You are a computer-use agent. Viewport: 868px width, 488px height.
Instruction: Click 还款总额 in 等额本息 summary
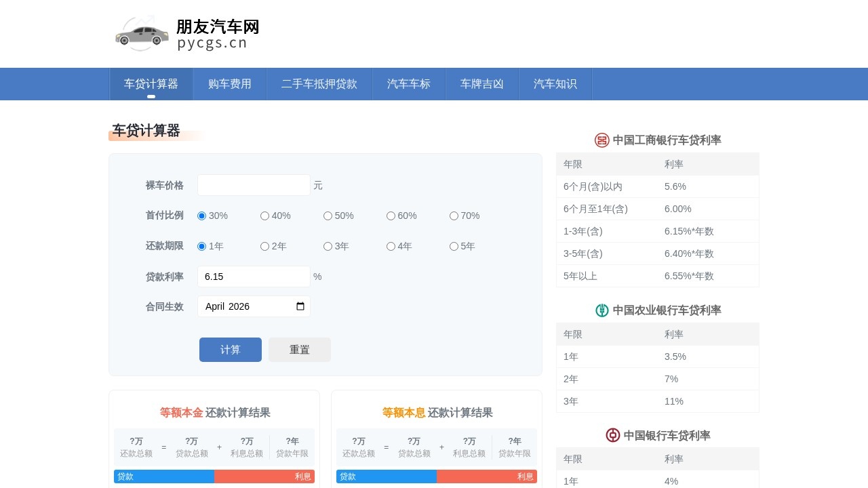[x=359, y=453]
